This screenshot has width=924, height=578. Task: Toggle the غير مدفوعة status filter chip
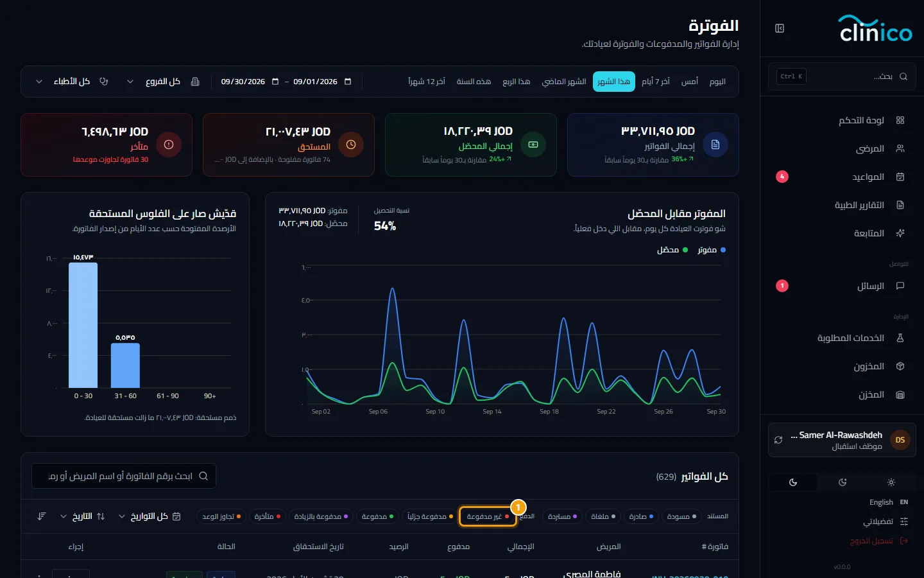click(488, 516)
